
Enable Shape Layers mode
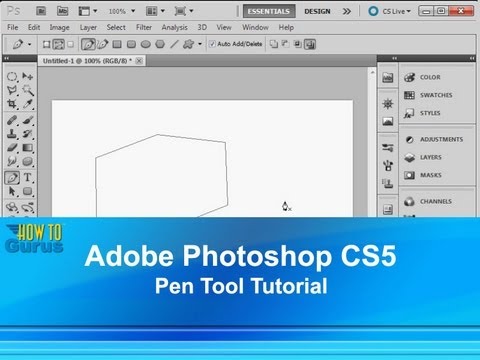[x=47, y=44]
